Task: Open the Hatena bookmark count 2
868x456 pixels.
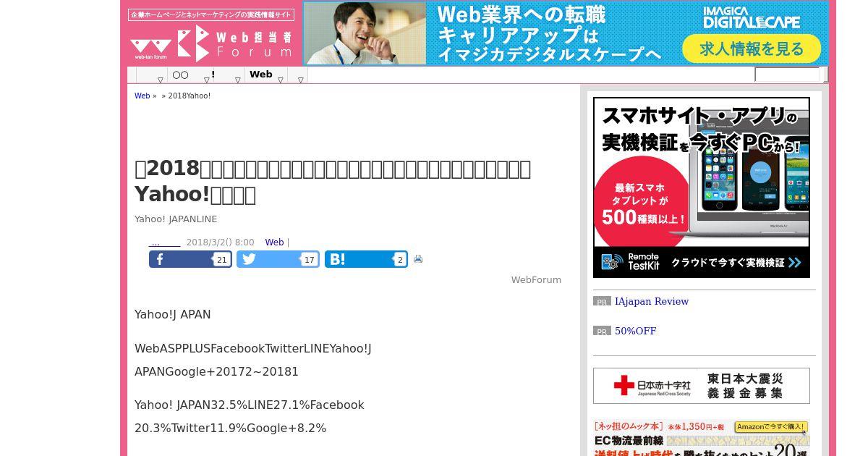Action: (x=399, y=260)
